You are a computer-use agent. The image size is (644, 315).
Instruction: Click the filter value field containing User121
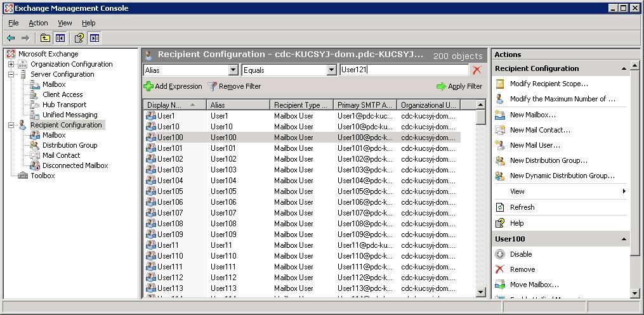pos(404,70)
